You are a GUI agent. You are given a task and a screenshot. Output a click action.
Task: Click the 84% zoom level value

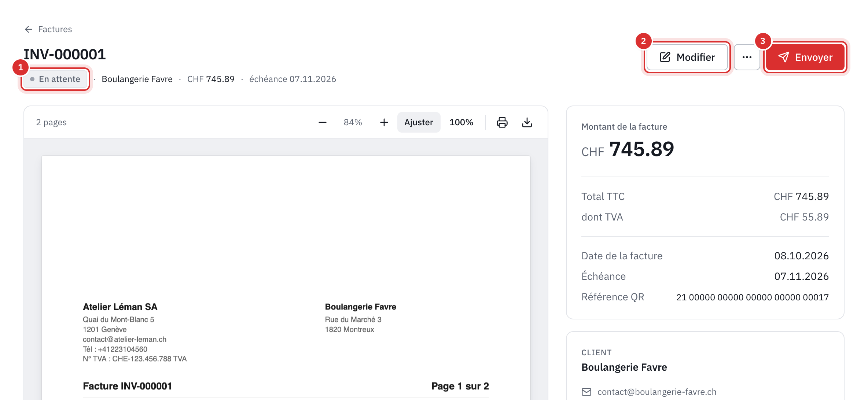[x=353, y=122]
